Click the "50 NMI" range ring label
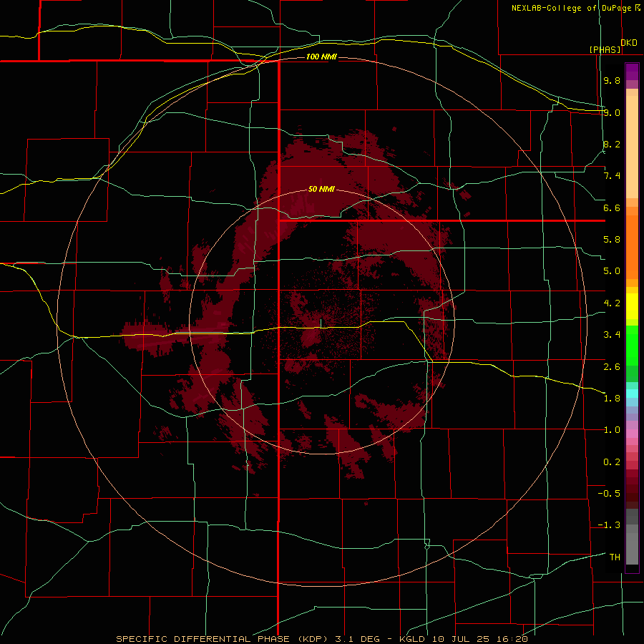This screenshot has height=644, width=644. 321,189
